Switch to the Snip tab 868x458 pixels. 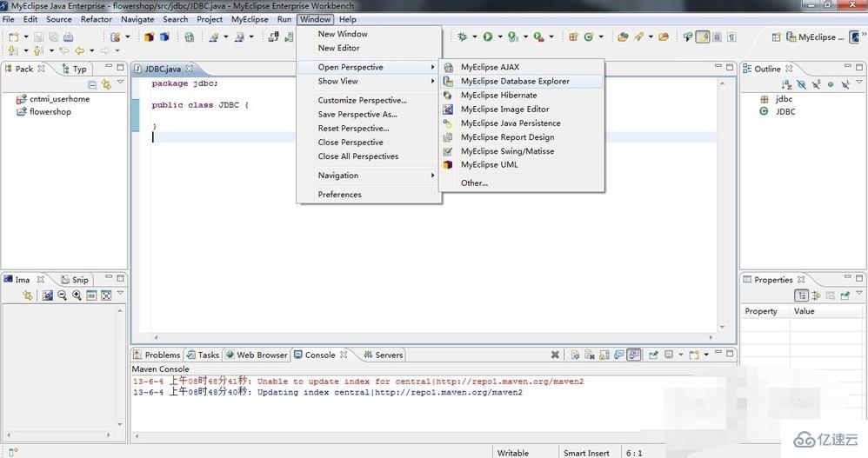coord(74,279)
